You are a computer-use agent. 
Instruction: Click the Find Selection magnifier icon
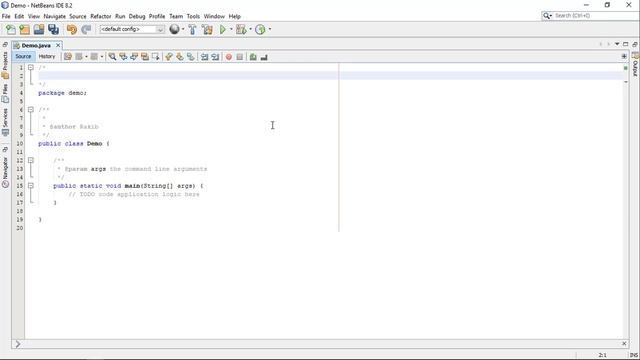(x=112, y=57)
